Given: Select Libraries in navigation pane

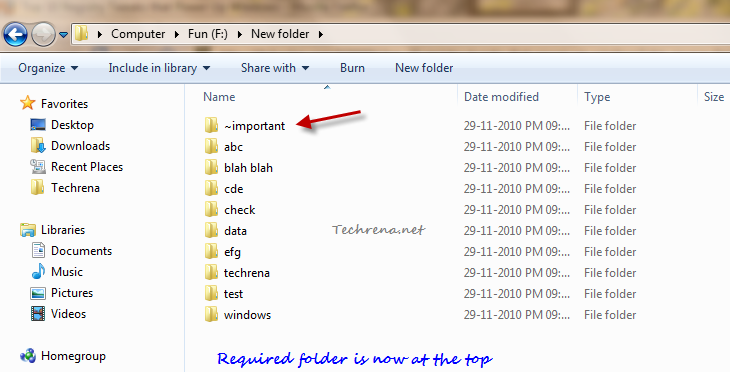Looking at the screenshot, I should pos(63,230).
